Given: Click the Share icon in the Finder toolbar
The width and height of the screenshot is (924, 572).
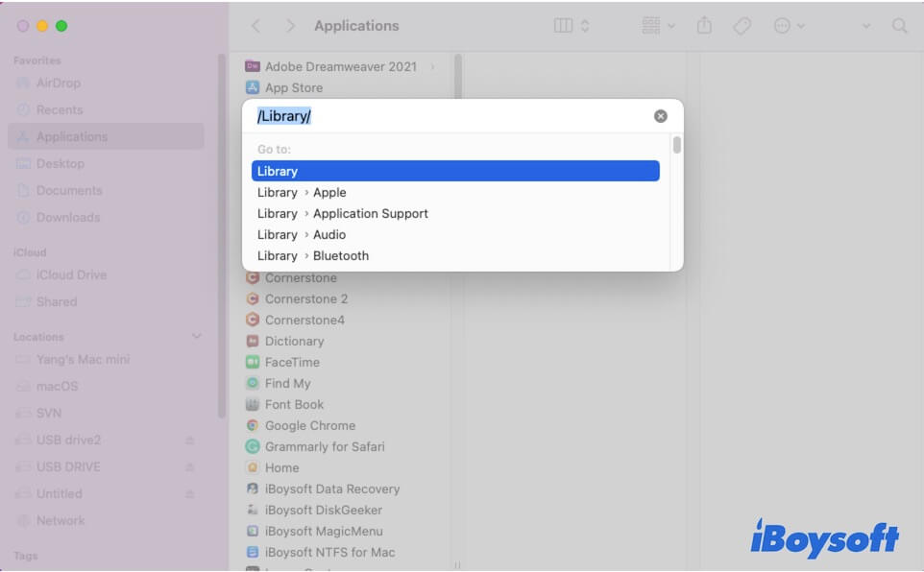Looking at the screenshot, I should (x=704, y=26).
